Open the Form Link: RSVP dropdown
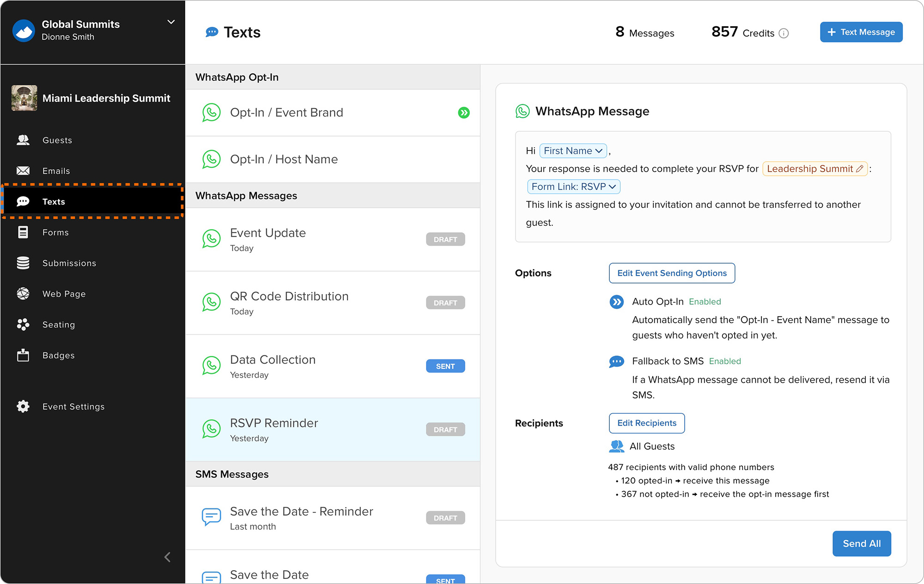Image resolution: width=924 pixels, height=584 pixels. click(x=573, y=187)
